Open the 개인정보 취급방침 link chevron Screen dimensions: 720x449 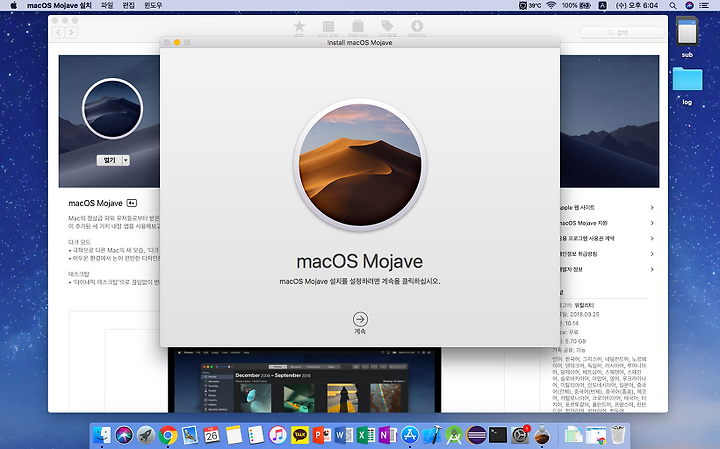tap(652, 254)
